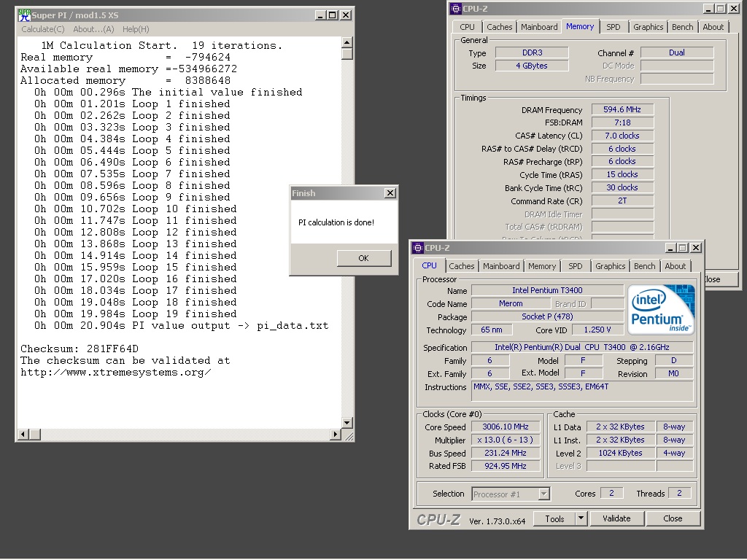Open About tab in back CPU-Z window

[x=713, y=27]
